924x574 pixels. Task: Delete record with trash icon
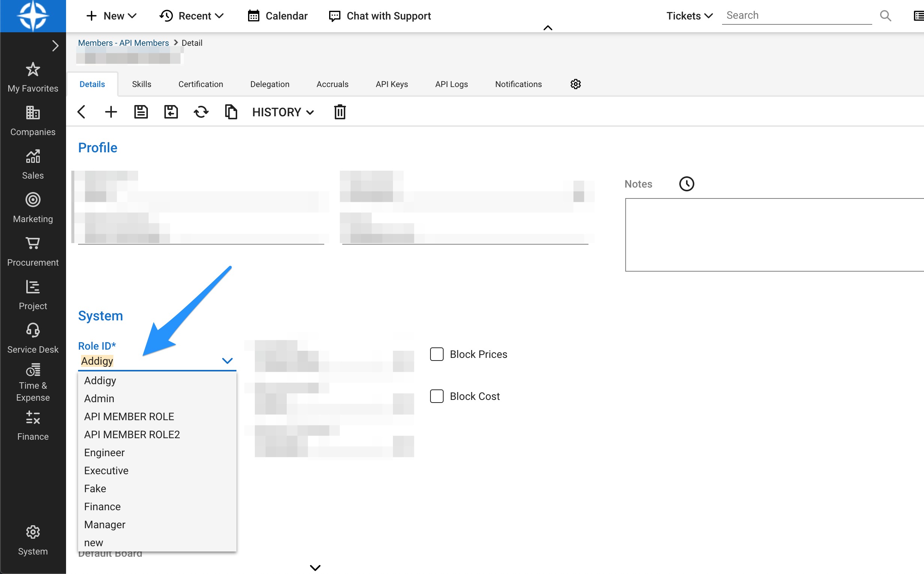340,112
